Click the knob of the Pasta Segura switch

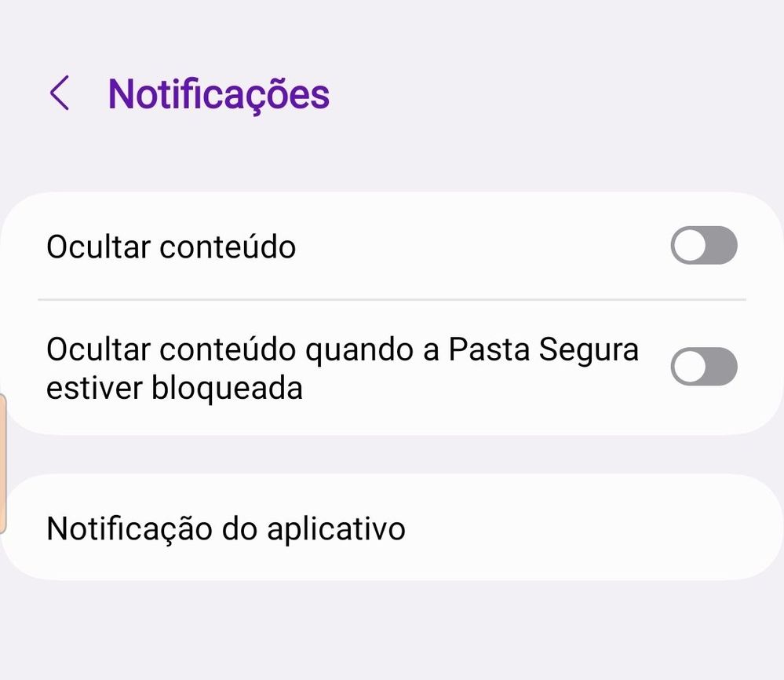[x=690, y=367]
